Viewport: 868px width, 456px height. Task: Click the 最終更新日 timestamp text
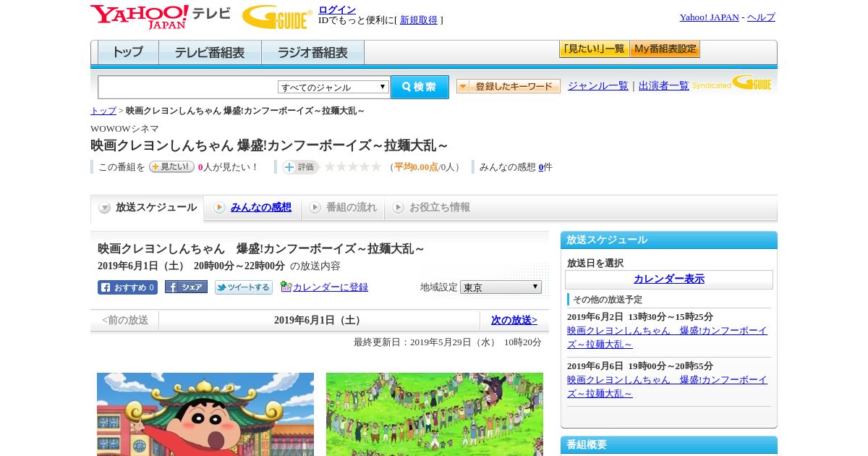pyautogui.click(x=448, y=342)
